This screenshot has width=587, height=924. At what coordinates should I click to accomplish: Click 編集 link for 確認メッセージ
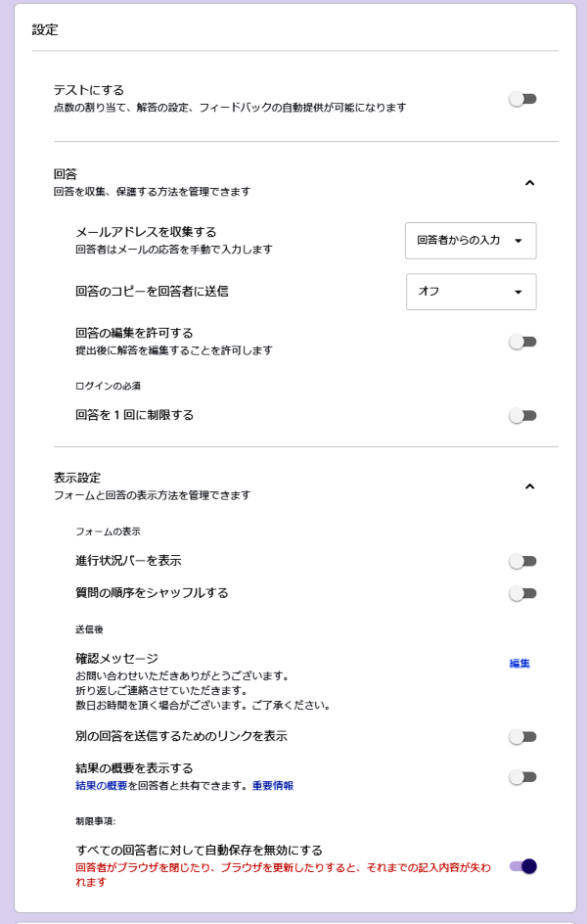(x=519, y=664)
